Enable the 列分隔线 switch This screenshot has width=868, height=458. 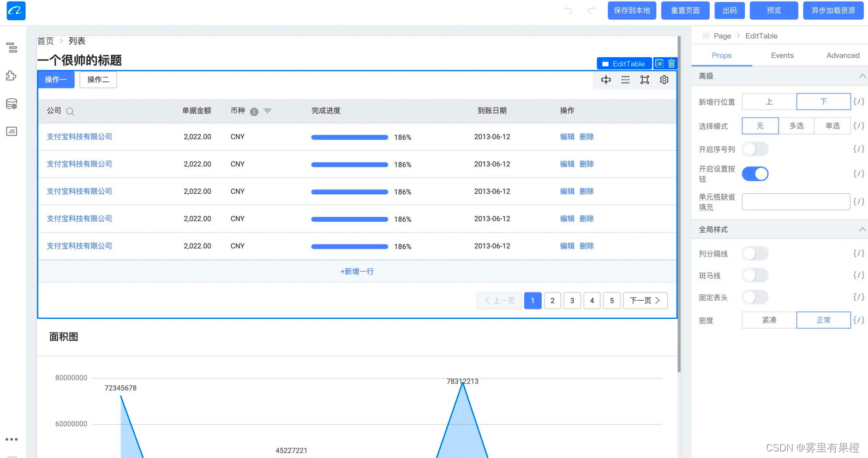(755, 253)
